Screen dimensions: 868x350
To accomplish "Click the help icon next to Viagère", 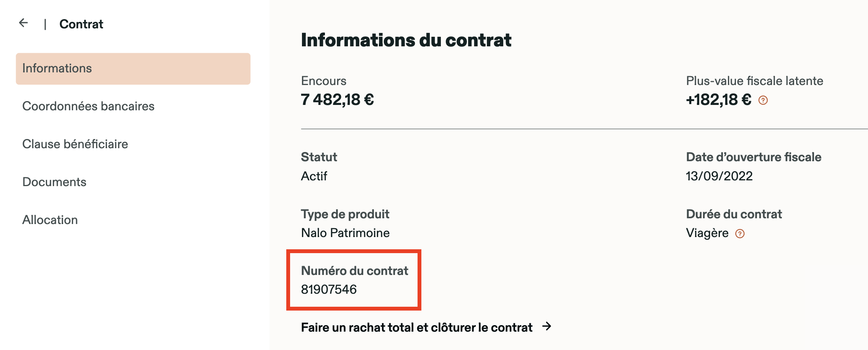I will click(x=740, y=234).
